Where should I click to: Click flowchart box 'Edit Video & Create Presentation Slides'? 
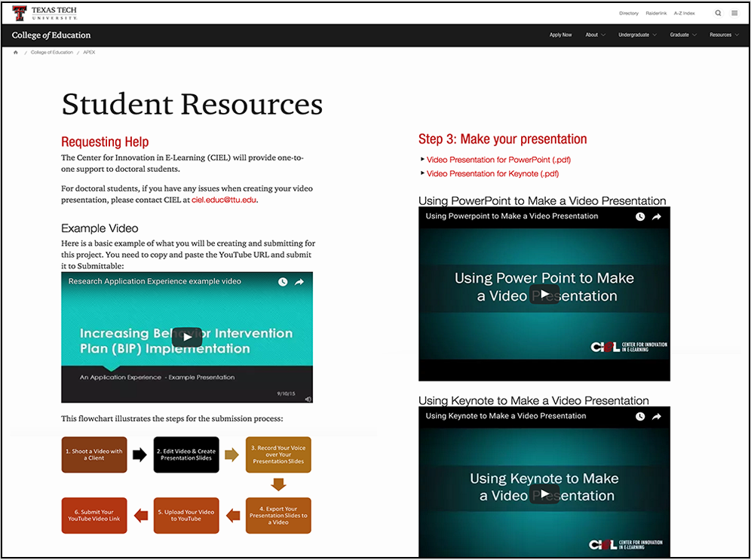pos(186,454)
